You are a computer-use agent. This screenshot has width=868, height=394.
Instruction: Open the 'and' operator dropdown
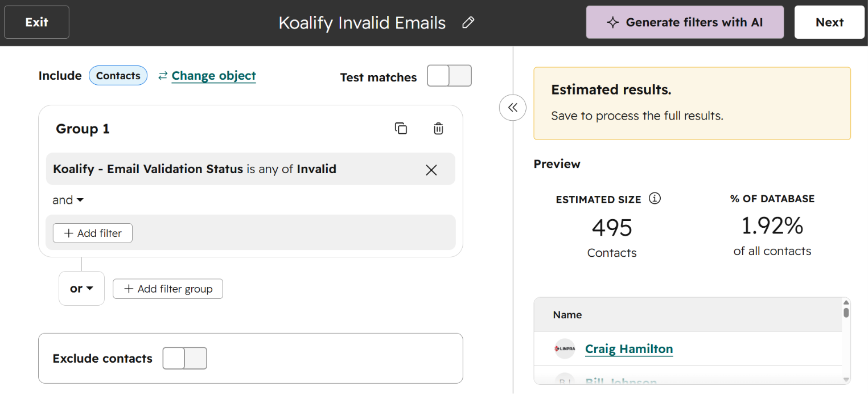68,200
